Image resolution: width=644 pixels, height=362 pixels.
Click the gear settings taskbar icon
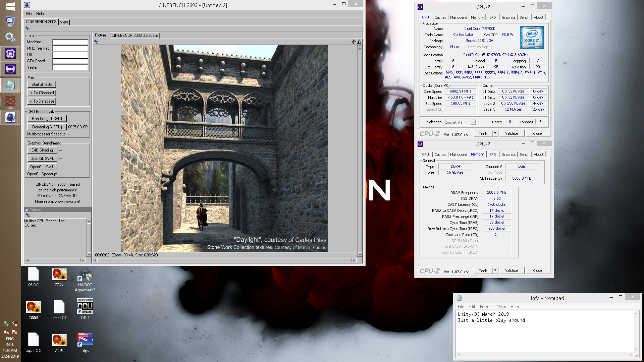click(x=10, y=37)
